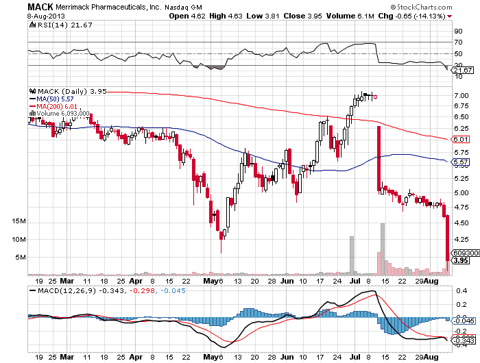Click the Apr label on price chart date axis
The width and height of the screenshot is (480, 363).
point(136,281)
